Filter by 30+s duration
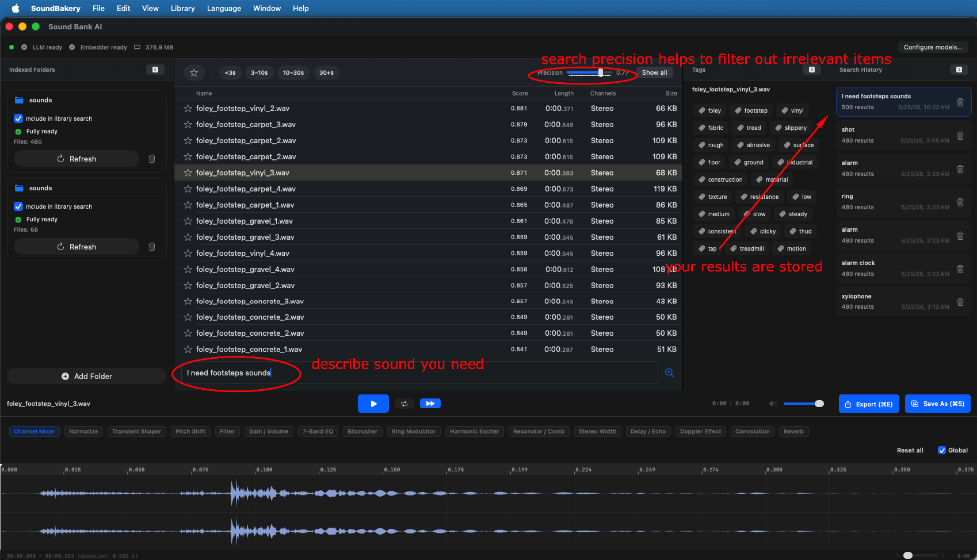Image resolution: width=977 pixels, height=560 pixels. click(x=327, y=72)
